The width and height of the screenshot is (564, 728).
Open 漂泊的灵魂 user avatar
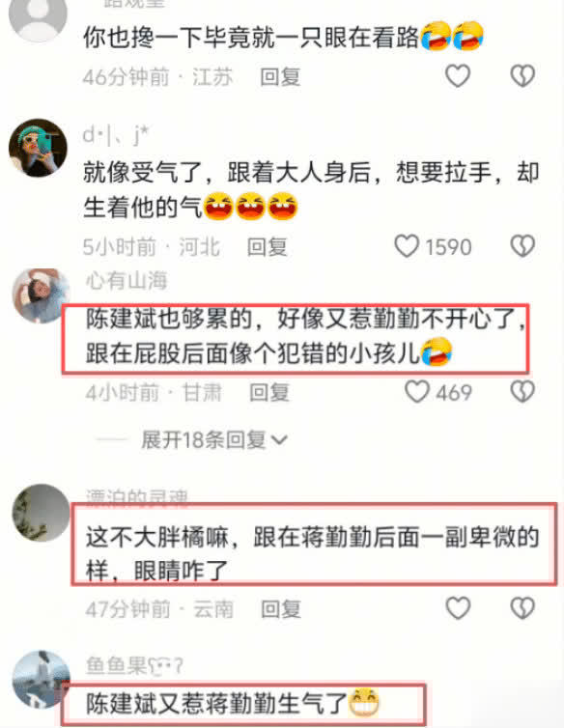coord(41,513)
